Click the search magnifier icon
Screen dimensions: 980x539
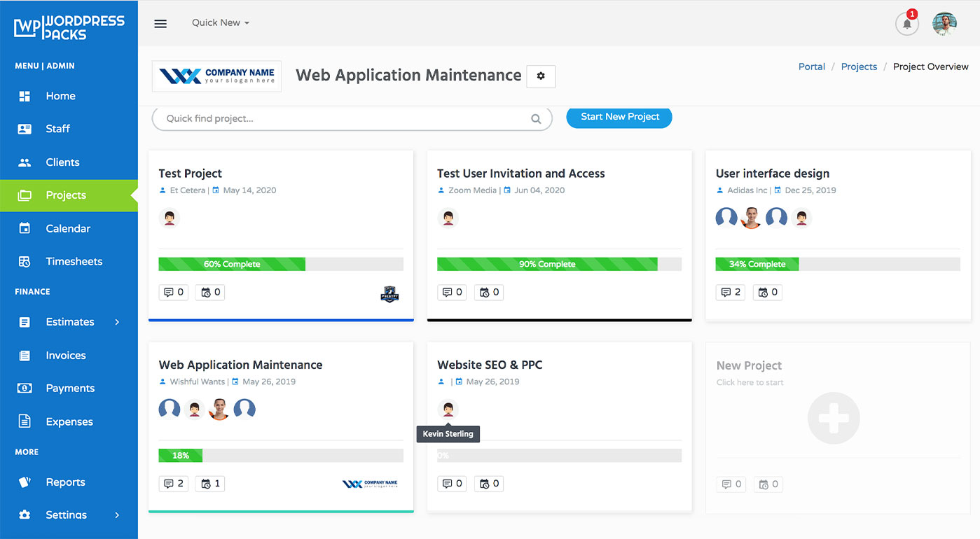536,119
